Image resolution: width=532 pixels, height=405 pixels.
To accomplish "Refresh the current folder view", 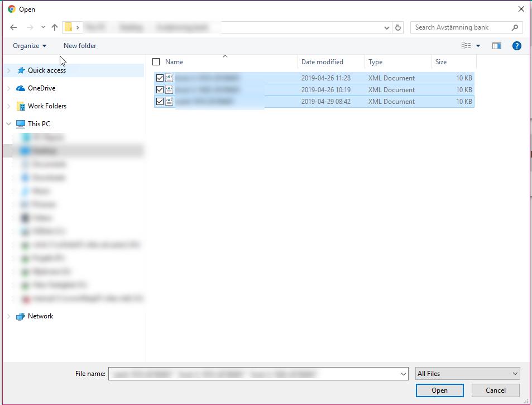I will 398,27.
